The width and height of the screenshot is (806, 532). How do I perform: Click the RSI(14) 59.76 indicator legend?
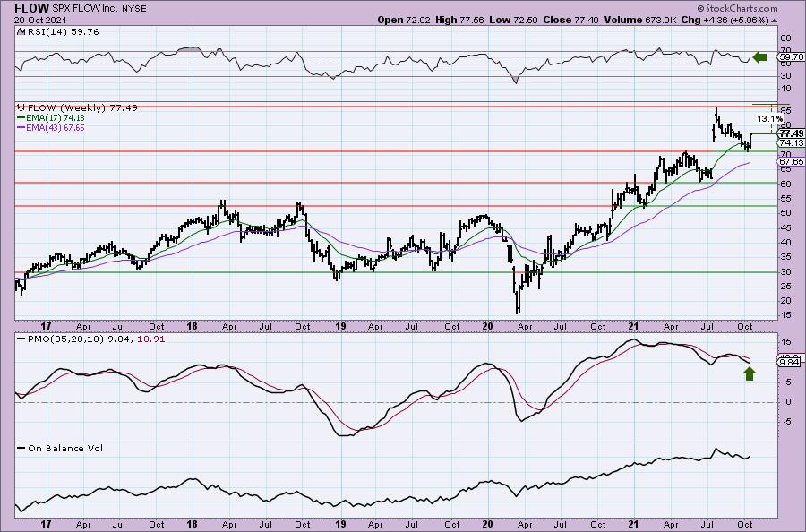[62, 32]
